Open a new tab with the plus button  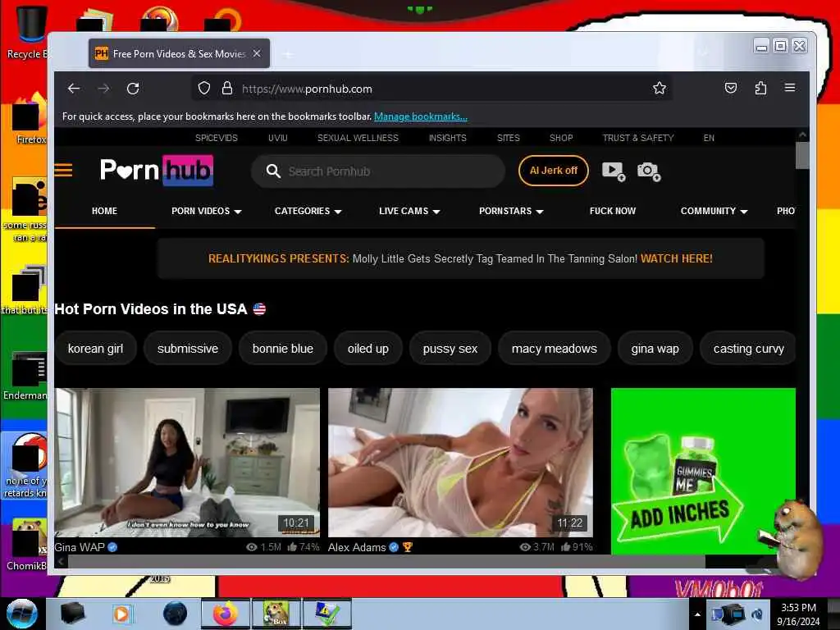click(288, 54)
